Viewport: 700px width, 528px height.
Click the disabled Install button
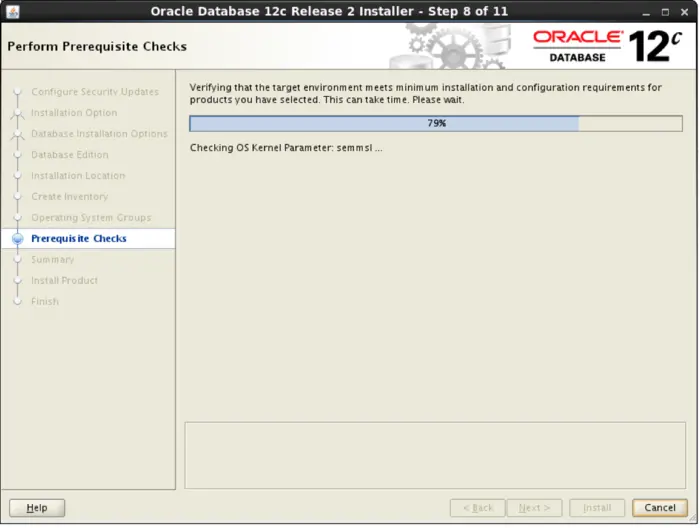(597, 507)
